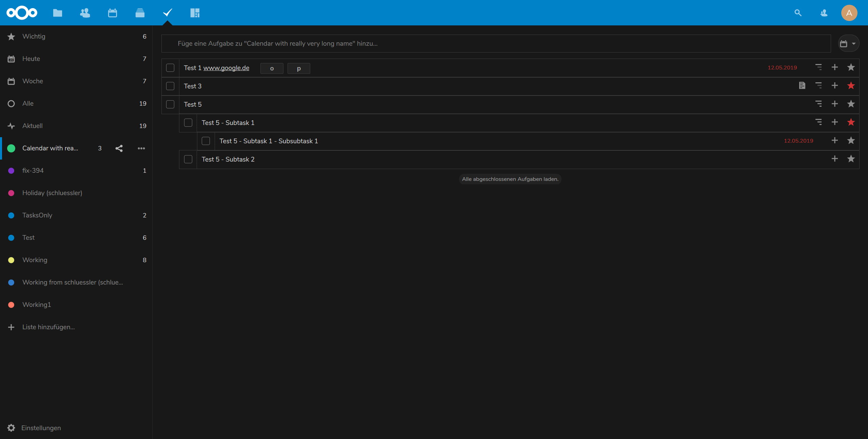Select the Woche collection
The width and height of the screenshot is (868, 439).
(x=76, y=81)
